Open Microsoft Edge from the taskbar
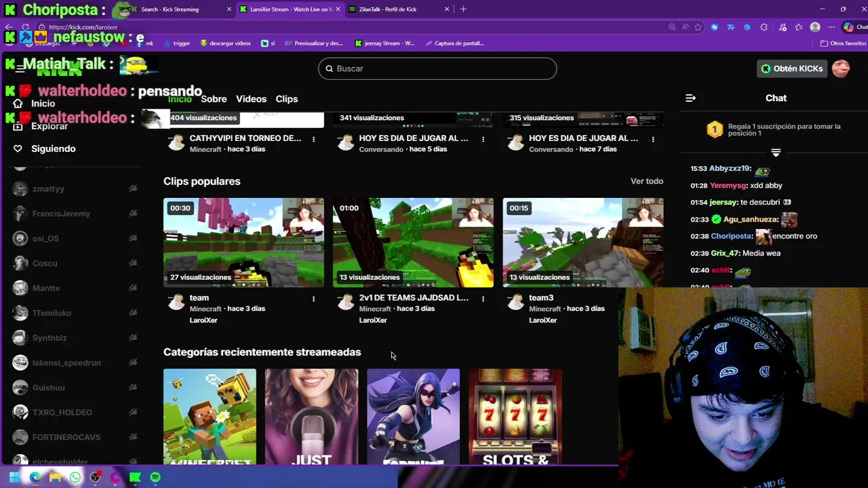The height and width of the screenshot is (488, 868). coord(35,478)
